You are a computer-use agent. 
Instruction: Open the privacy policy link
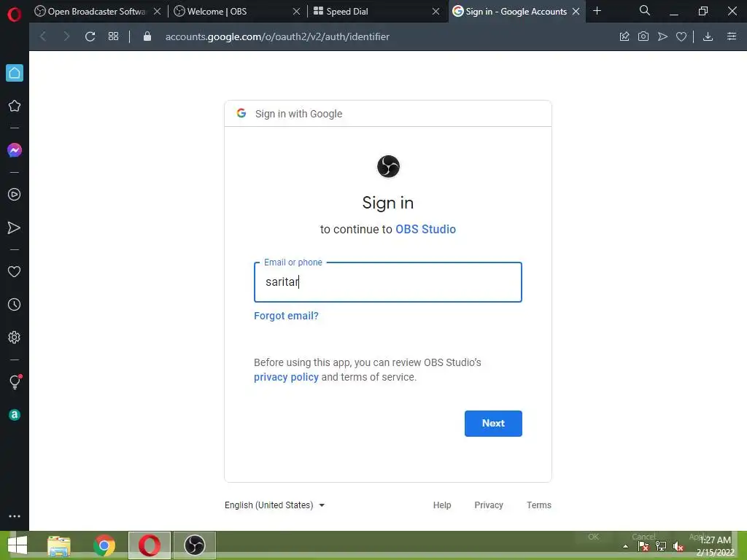(x=286, y=377)
